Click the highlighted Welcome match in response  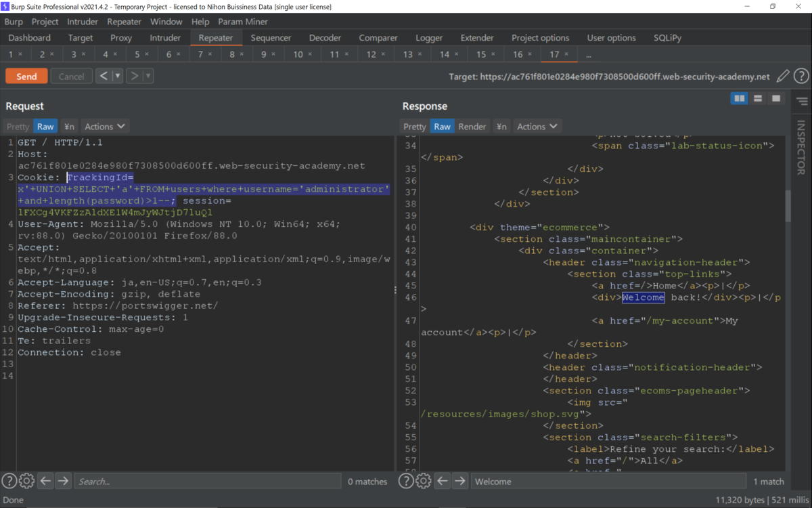(x=643, y=297)
